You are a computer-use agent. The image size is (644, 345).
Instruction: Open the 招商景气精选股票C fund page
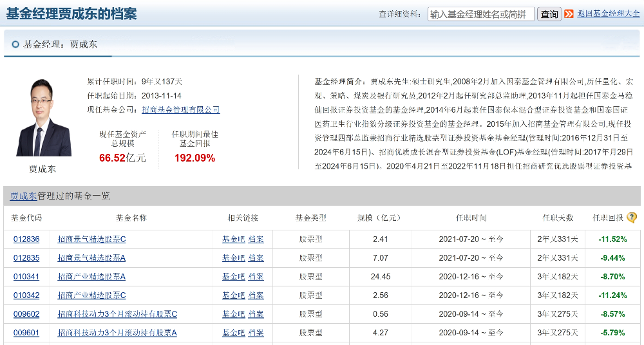pos(91,239)
